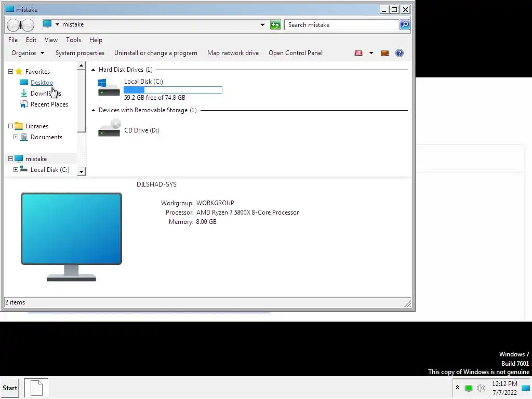This screenshot has height=399, width=532.
Task: Expand Local Disk (C:) in tree
Action: [16, 169]
